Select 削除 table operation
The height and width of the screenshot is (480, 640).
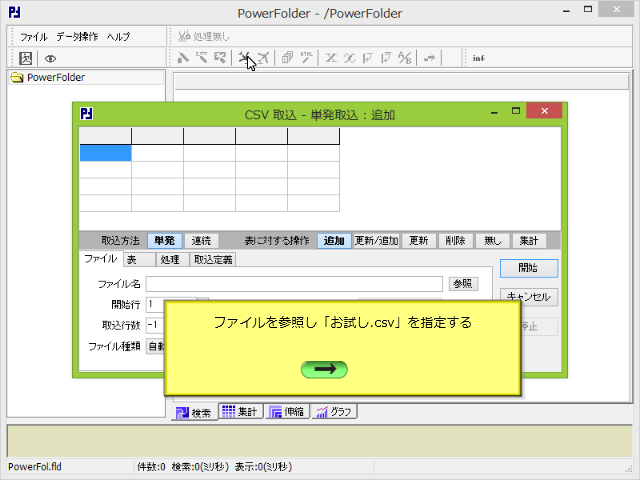[x=456, y=240]
